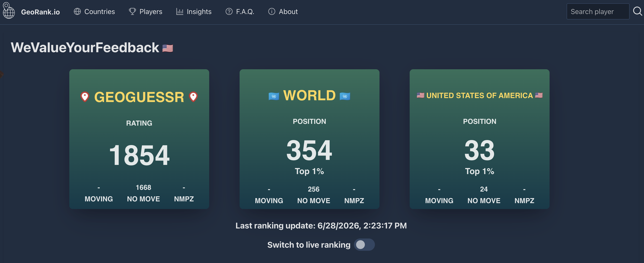
Task: Click the Switch to live ranking label
Action: click(x=309, y=245)
